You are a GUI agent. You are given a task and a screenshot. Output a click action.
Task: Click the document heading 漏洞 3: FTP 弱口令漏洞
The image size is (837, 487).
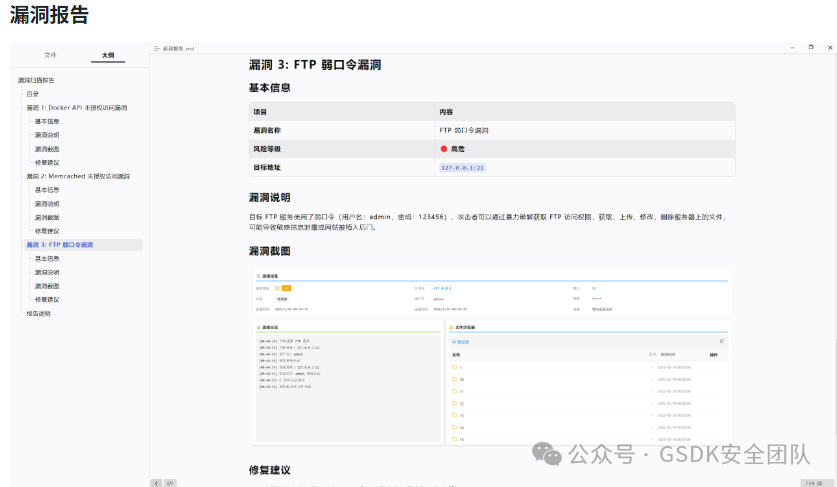pyautogui.click(x=315, y=65)
